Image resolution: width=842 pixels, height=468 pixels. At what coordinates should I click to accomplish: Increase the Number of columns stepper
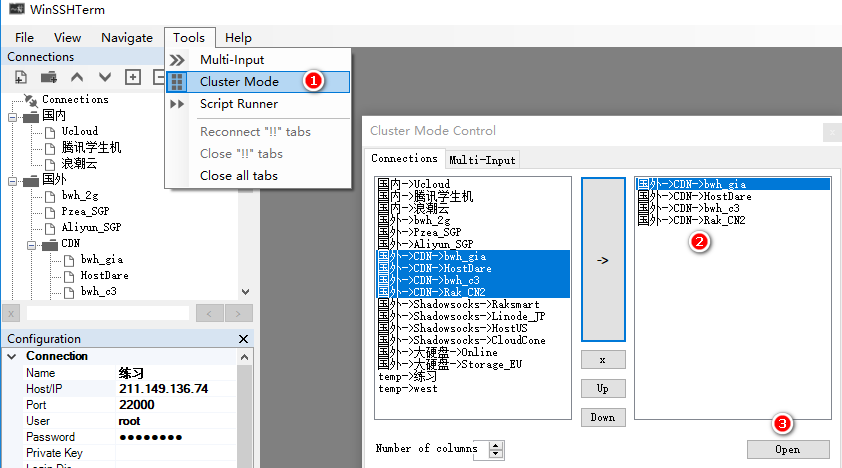497,445
